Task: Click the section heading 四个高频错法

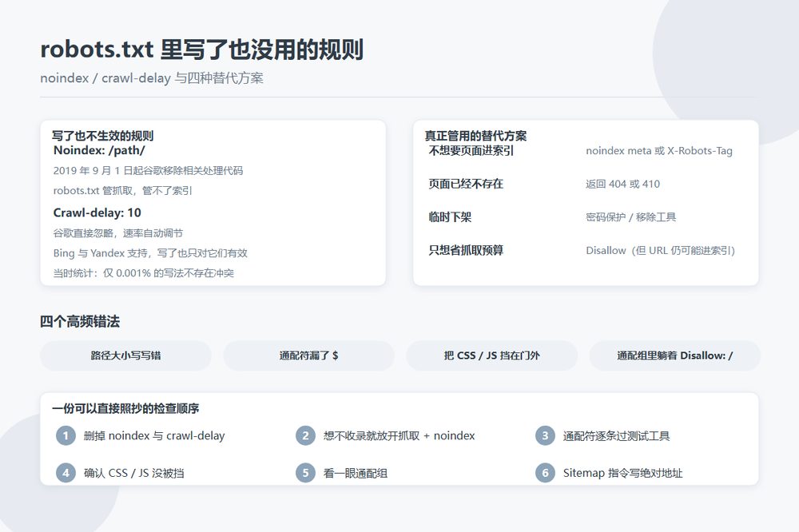Action: [80, 322]
